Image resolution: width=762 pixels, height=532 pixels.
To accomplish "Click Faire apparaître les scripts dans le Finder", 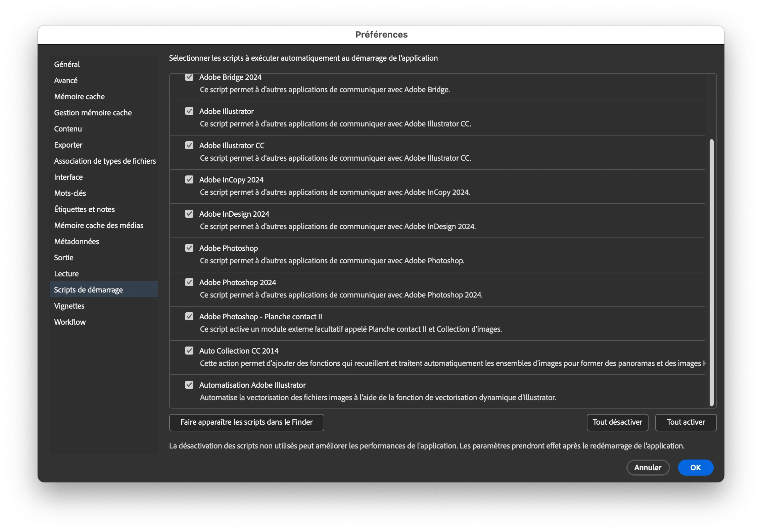I will click(246, 422).
